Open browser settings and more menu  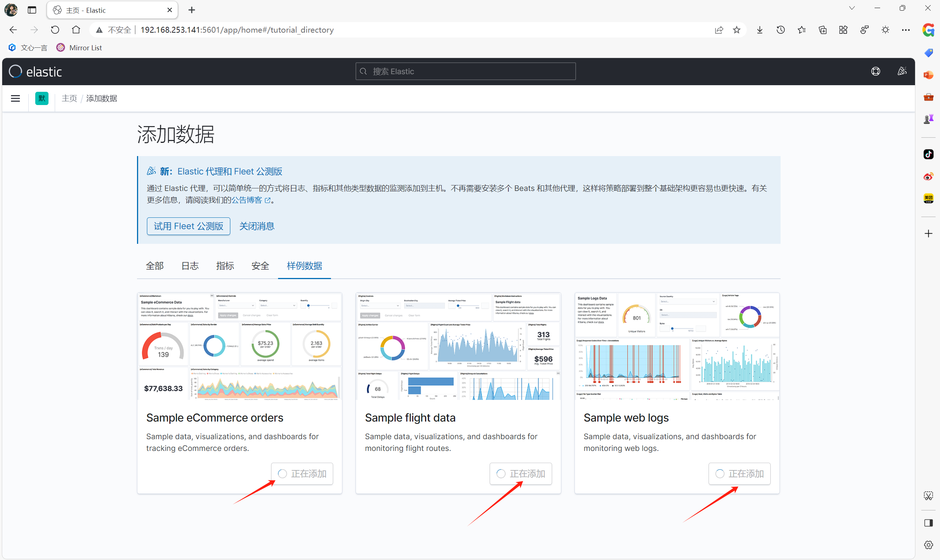[906, 30]
